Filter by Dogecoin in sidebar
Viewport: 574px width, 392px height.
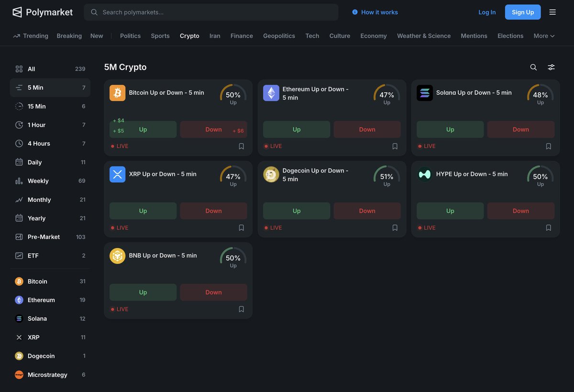click(50, 356)
